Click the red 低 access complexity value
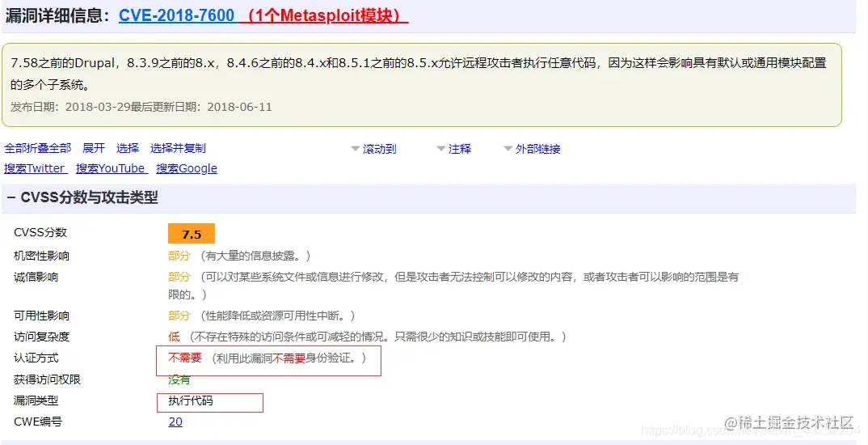The height and width of the screenshot is (445, 868). coord(174,337)
